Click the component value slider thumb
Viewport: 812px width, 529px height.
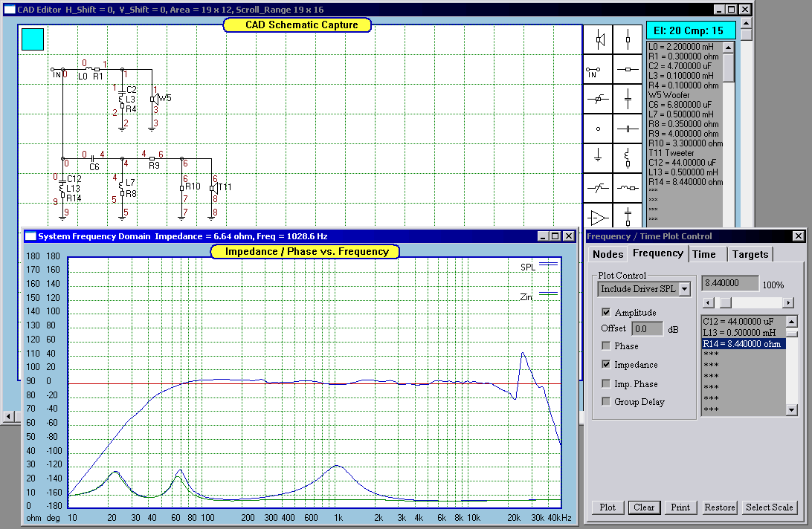tap(724, 302)
